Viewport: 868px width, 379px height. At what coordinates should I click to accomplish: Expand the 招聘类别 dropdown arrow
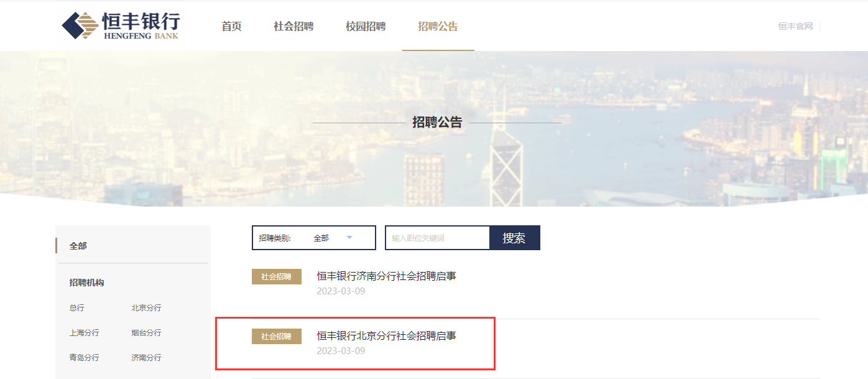tap(349, 238)
